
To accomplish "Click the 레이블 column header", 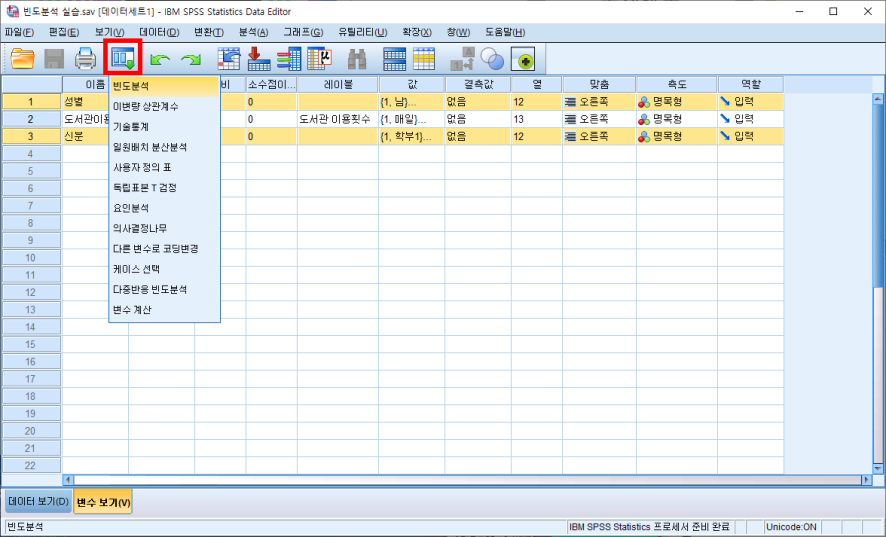I will (338, 85).
